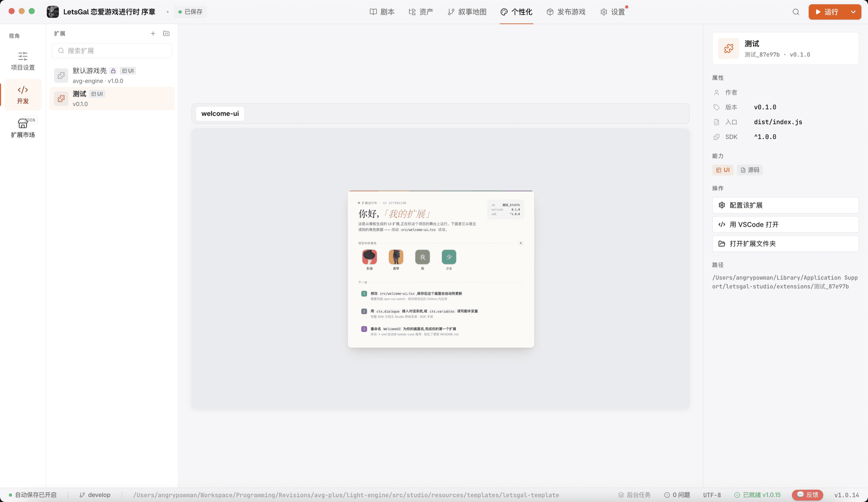Screen dimensions: 868x502
Task: Switch to the 资产 tab
Action: point(421,12)
